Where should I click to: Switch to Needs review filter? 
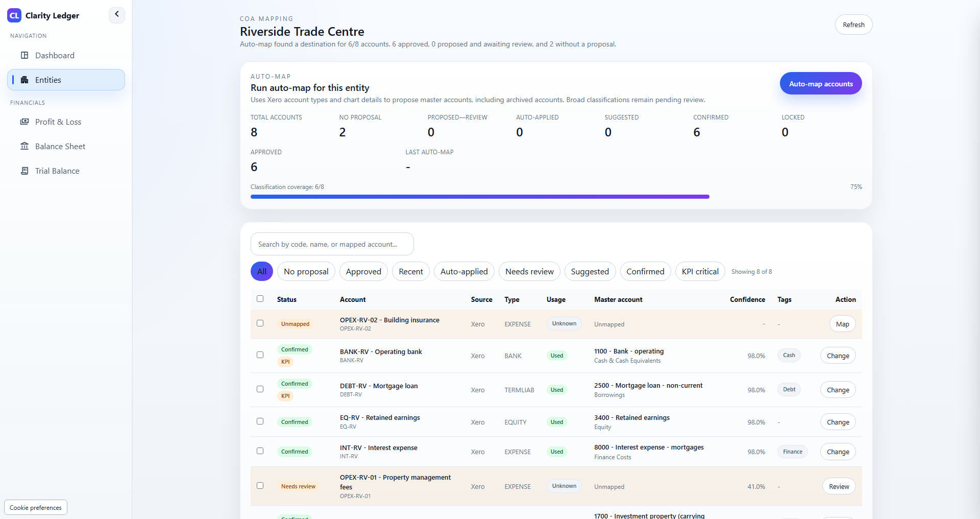point(529,271)
